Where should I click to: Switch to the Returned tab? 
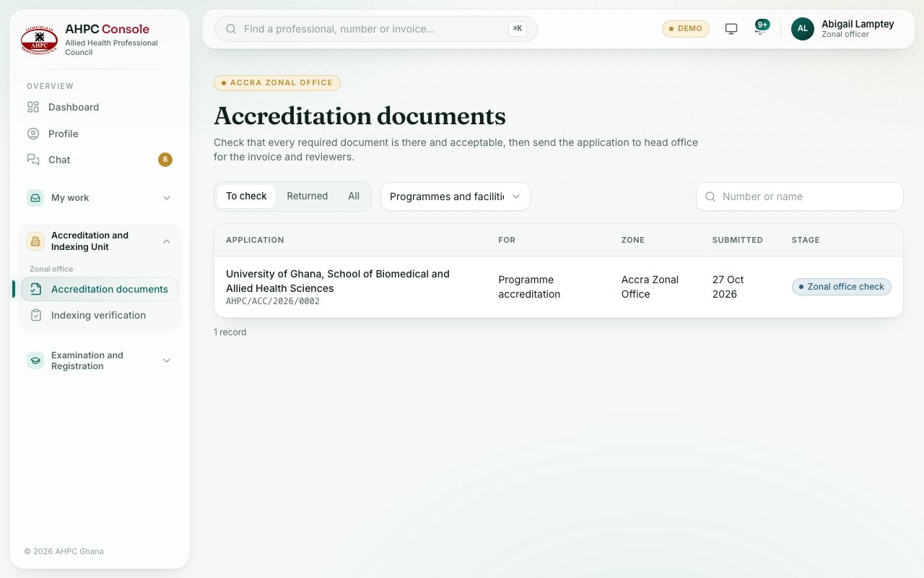(308, 196)
